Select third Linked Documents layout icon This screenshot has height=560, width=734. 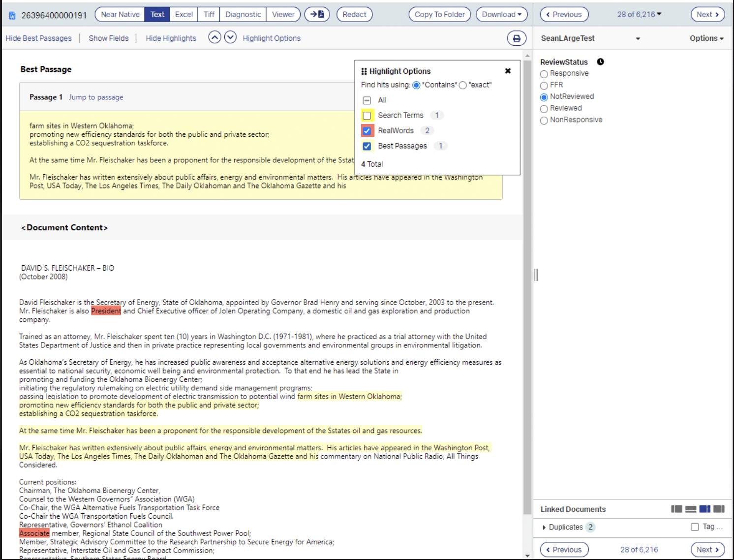pos(705,509)
